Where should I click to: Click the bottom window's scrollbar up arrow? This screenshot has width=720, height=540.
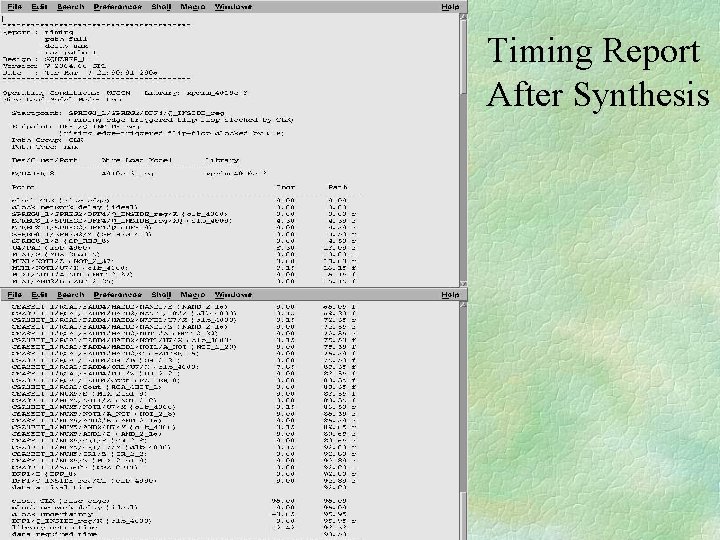pos(463,305)
